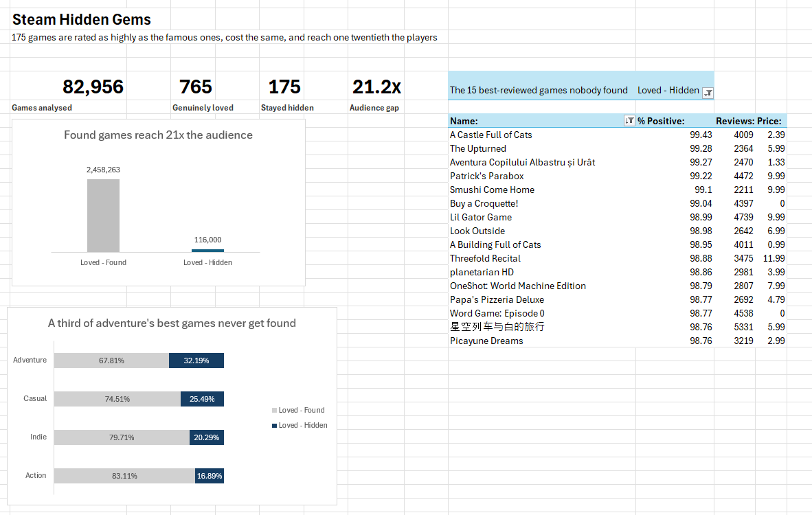Select the A Castle Full of Cats row
This screenshot has width=812, height=515.
618,135
